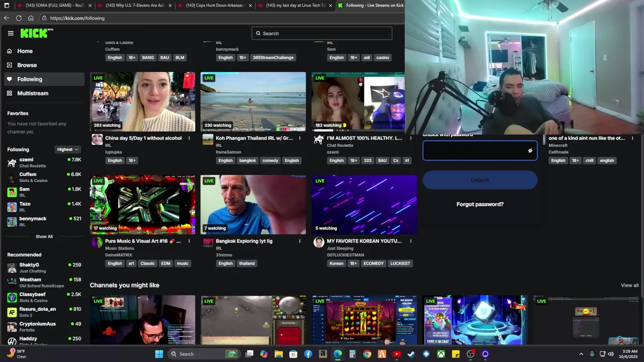Screen dimensions: 644x362
Task: Open options for one of a kind stream
Action: click(632, 138)
